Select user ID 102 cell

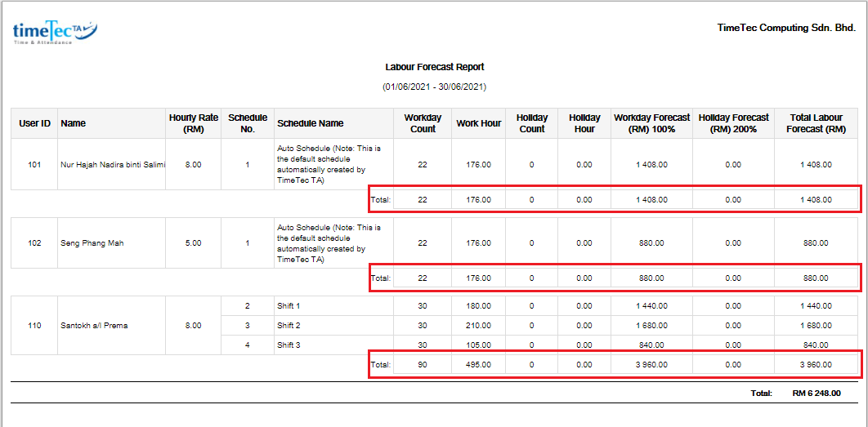(34, 242)
